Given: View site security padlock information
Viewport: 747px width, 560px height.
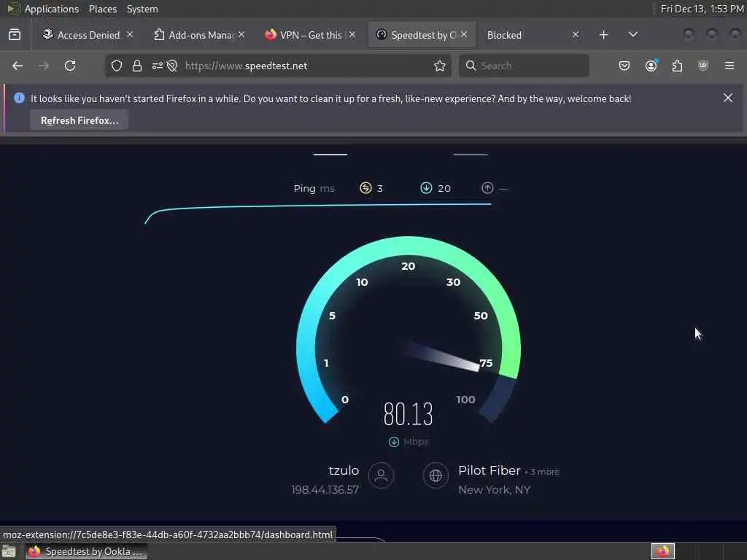Looking at the screenshot, I should pyautogui.click(x=137, y=66).
